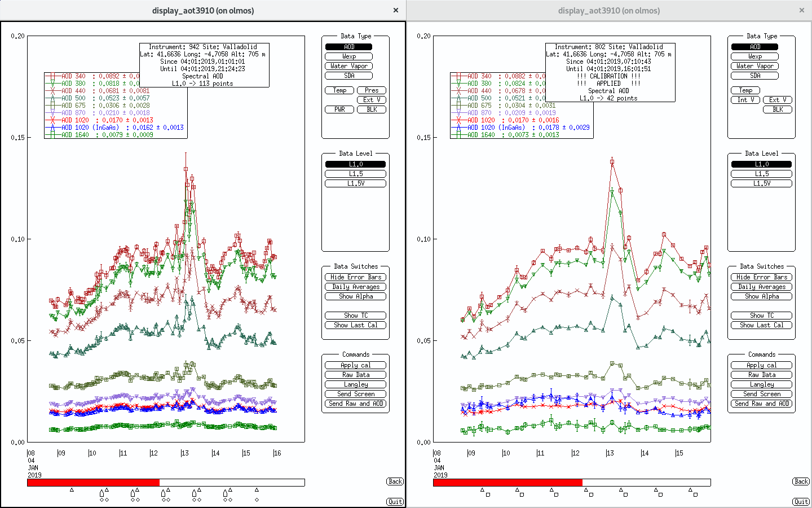Click Send Screen in right window

coord(761,394)
